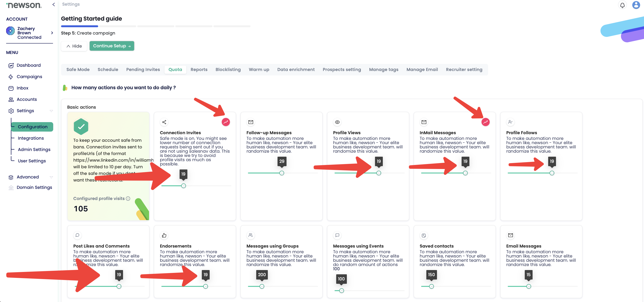Click the Endorsements thumbs-up icon
644x302 pixels.
164,235
